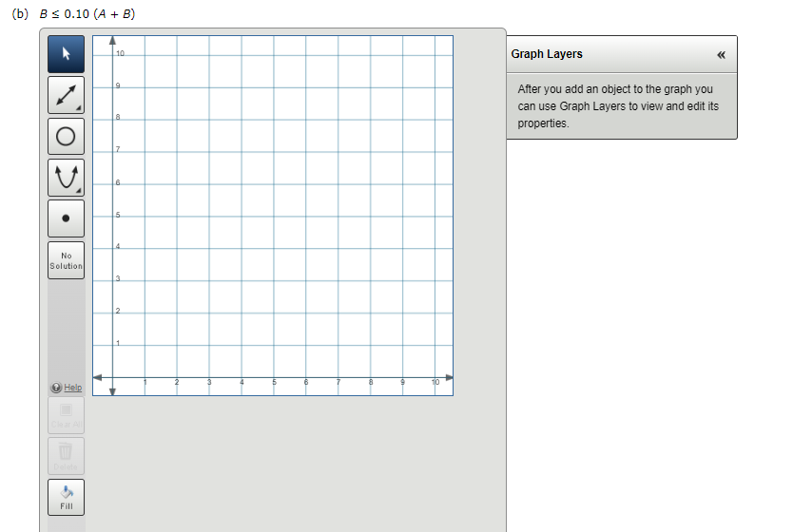Click the x-axis label 1

tap(145, 383)
